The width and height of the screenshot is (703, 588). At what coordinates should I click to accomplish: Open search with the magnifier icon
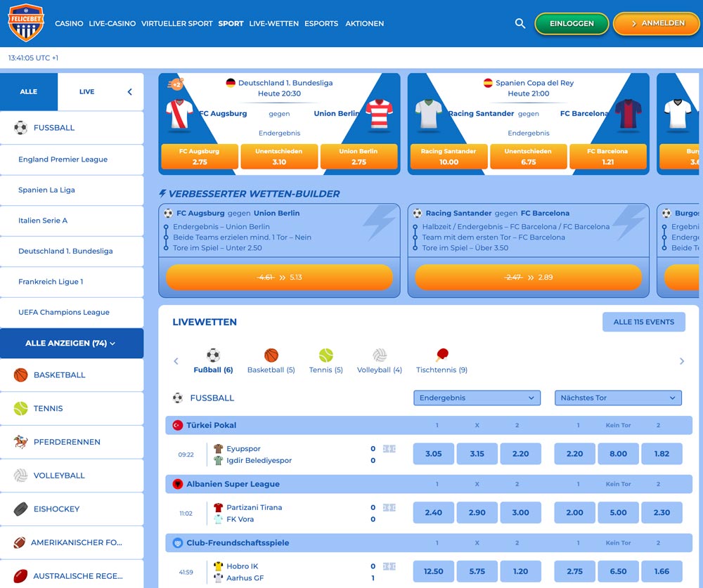click(x=520, y=23)
